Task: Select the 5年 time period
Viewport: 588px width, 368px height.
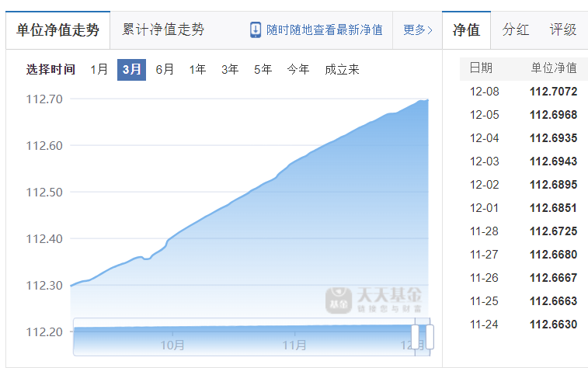Action: tap(263, 69)
